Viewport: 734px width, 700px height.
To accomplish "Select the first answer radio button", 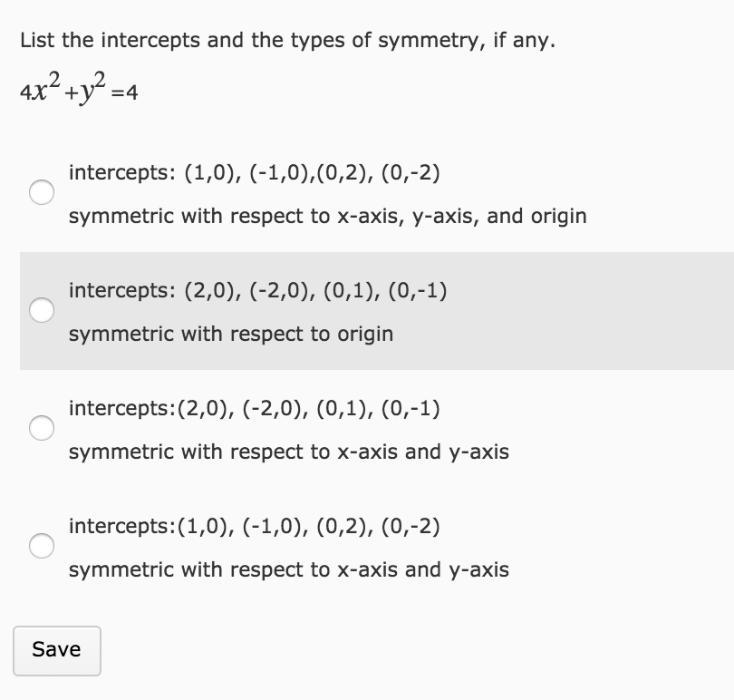I will coord(40,193).
